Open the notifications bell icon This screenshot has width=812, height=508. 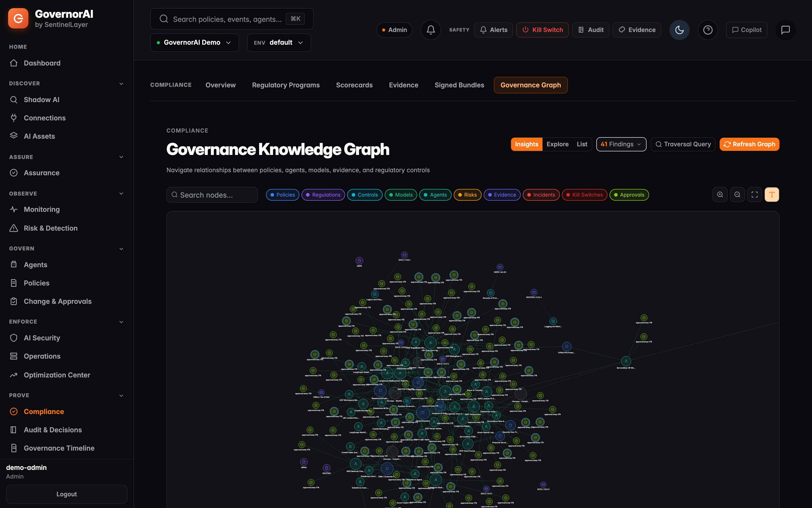431,30
